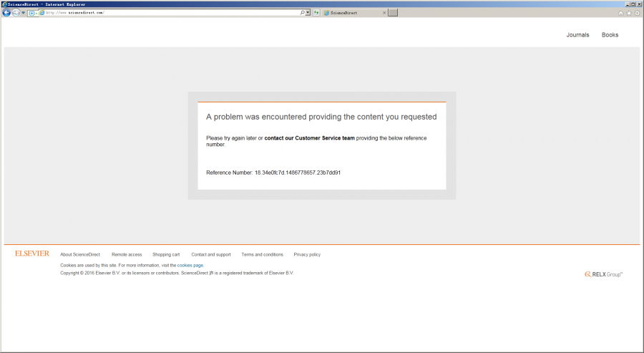Refresh the page with the green arrows icon
This screenshot has width=644, height=353.
(x=316, y=13)
